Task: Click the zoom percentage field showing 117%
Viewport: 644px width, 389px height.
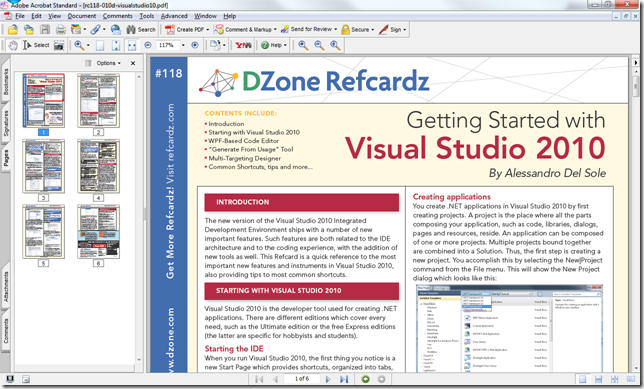Action: click(168, 45)
